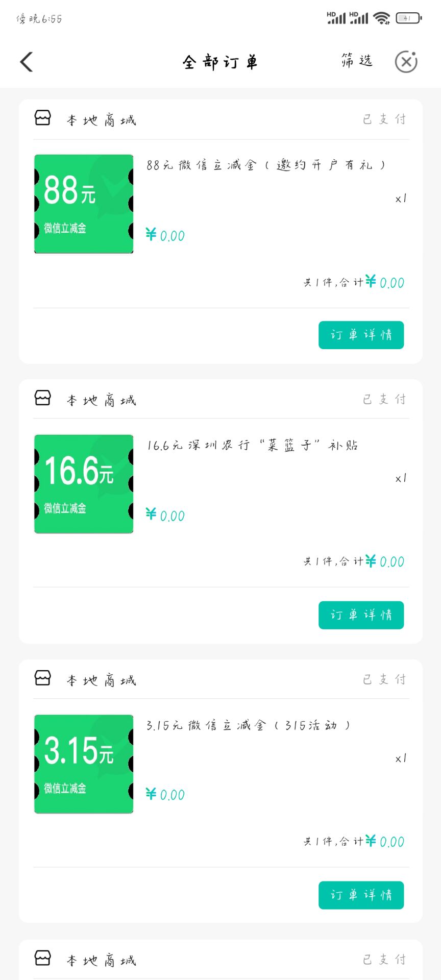The width and height of the screenshot is (441, 980).
Task: Open the 16.6元 微信立减金 coupon thumbnail
Action: tap(84, 484)
